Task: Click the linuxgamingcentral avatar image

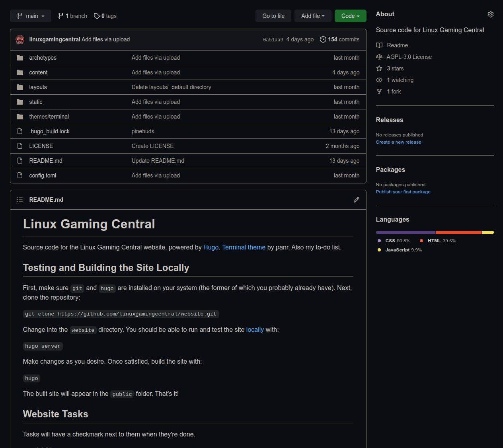Action: pos(20,39)
